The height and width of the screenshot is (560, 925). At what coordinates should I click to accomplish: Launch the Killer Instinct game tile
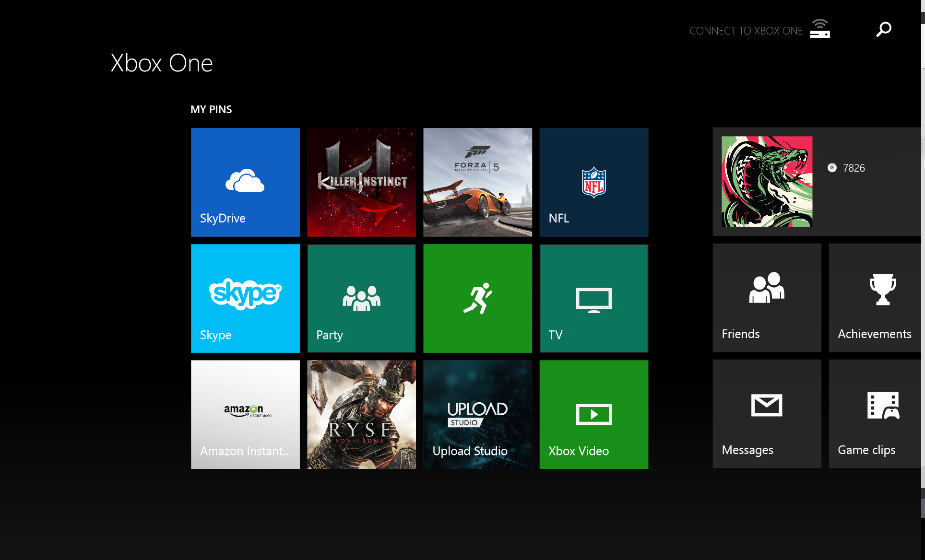(x=361, y=182)
